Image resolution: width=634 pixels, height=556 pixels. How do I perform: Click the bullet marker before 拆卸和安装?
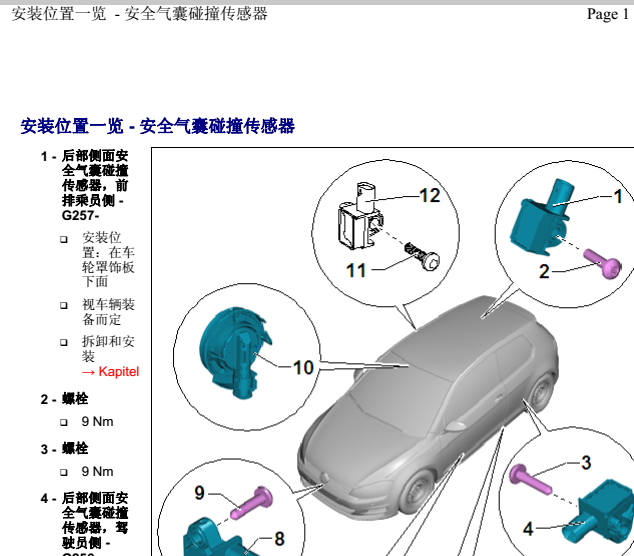click(x=64, y=342)
